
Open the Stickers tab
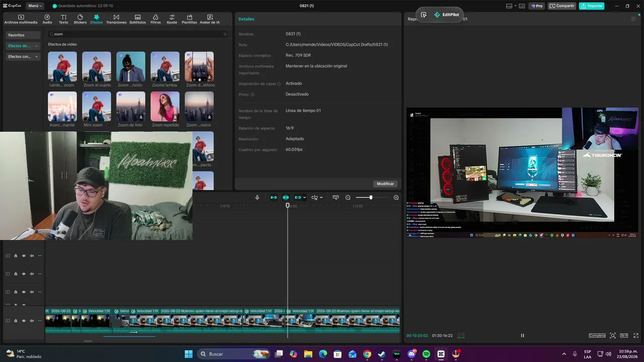coord(80,19)
